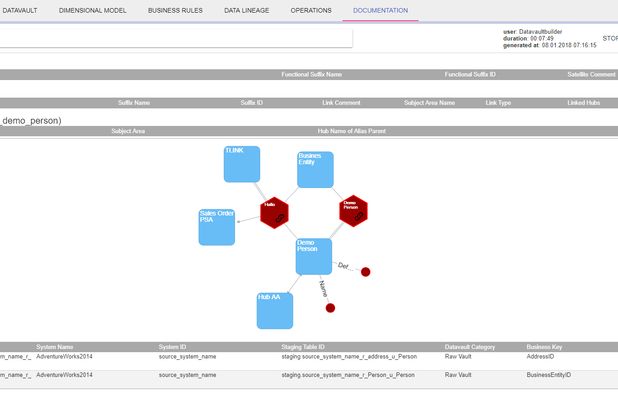Select the Business Entity hub node

tap(315, 169)
